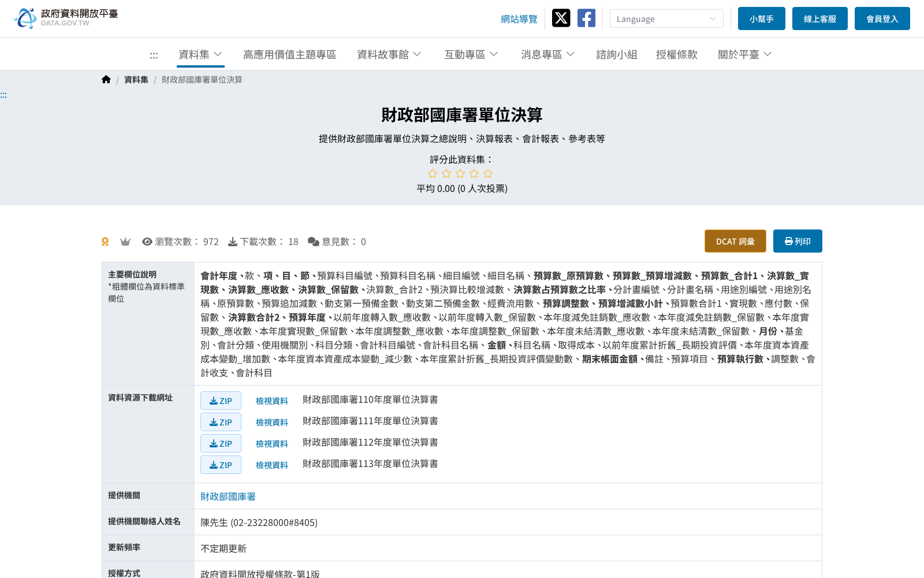Rate dataset four stars

[x=474, y=173]
